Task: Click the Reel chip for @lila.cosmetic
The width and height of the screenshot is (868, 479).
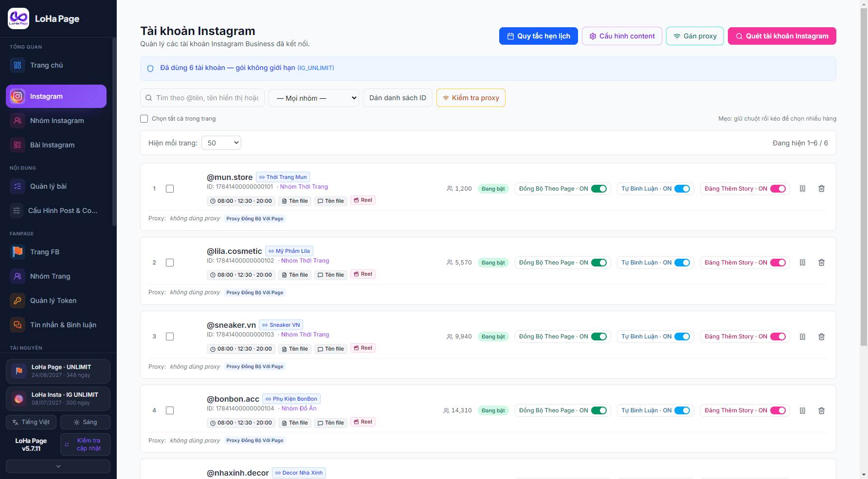Action: (363, 274)
